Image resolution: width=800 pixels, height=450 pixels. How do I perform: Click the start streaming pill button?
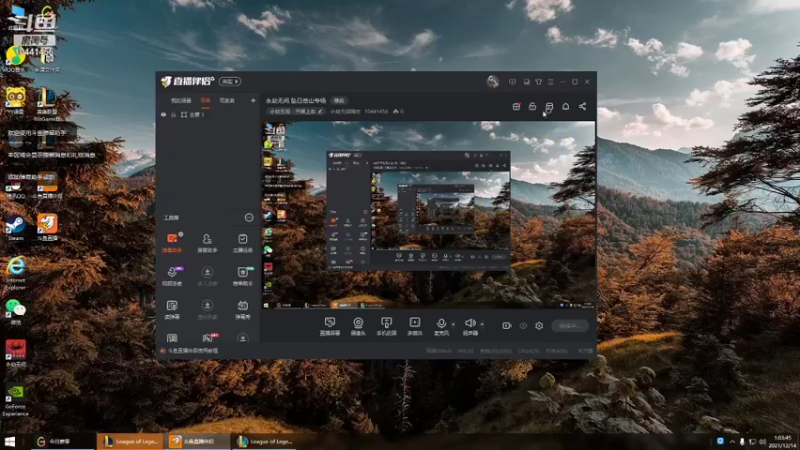pyautogui.click(x=569, y=326)
